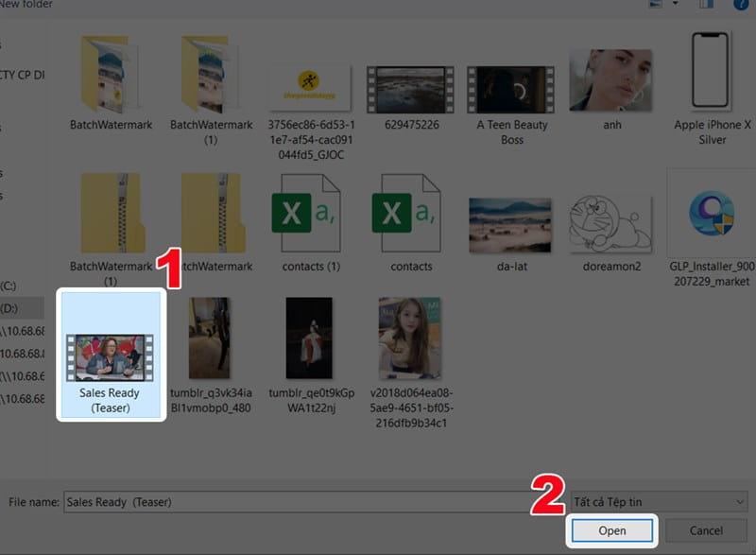Select the doreamon2 drawing image
The width and height of the screenshot is (756, 555).
611,233
